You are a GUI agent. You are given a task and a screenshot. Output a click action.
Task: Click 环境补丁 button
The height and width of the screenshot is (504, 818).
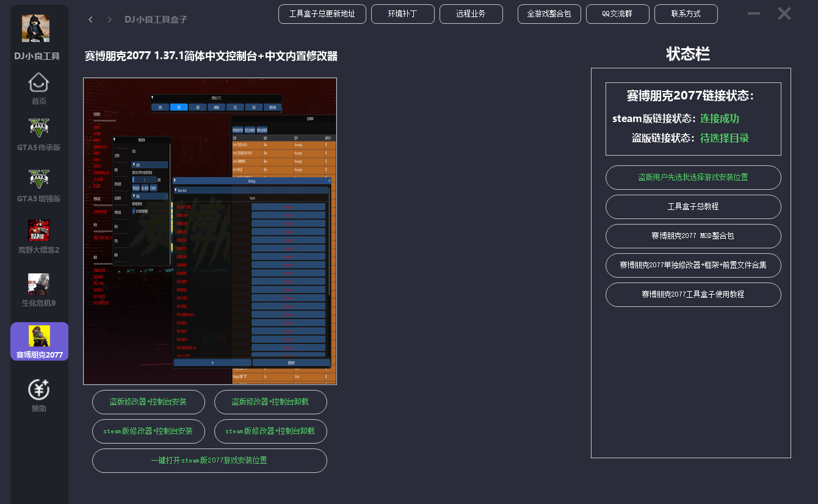(x=403, y=14)
